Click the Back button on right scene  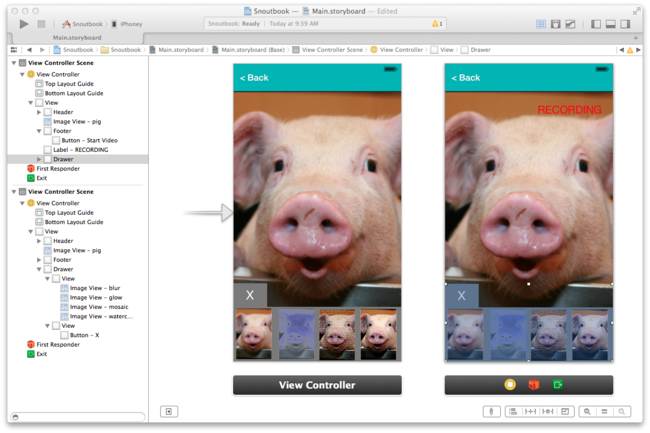pos(463,78)
